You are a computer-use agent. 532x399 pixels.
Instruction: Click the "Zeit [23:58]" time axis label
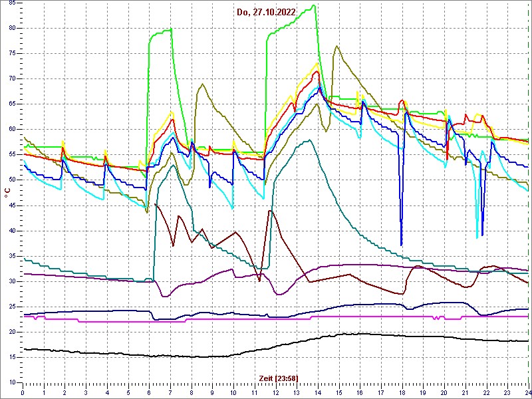point(279,378)
